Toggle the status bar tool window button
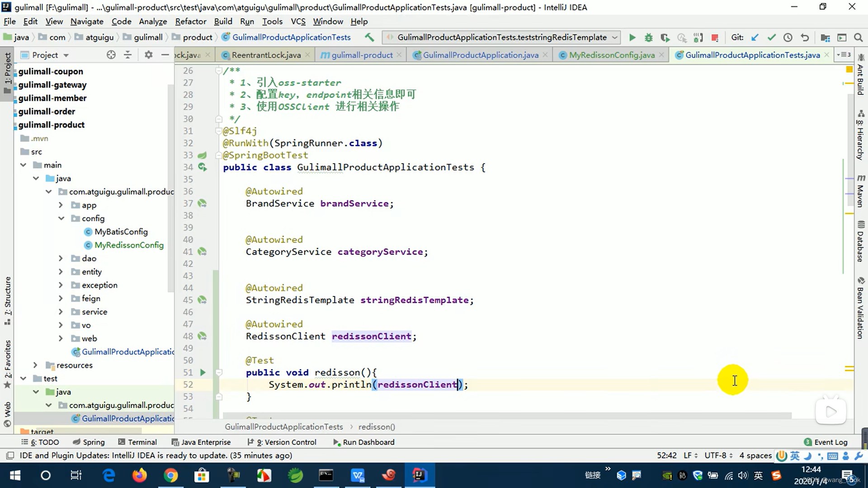This screenshot has height=488, width=868. [x=10, y=455]
